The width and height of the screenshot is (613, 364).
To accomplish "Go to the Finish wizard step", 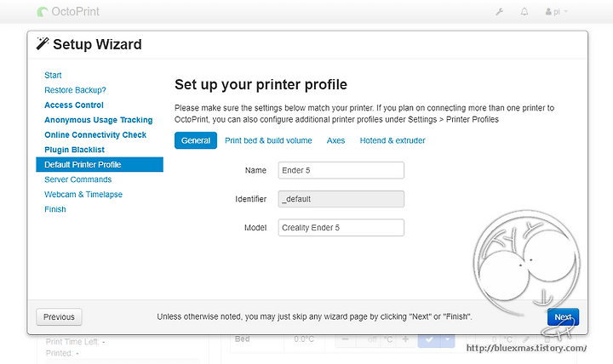I will (x=55, y=209).
